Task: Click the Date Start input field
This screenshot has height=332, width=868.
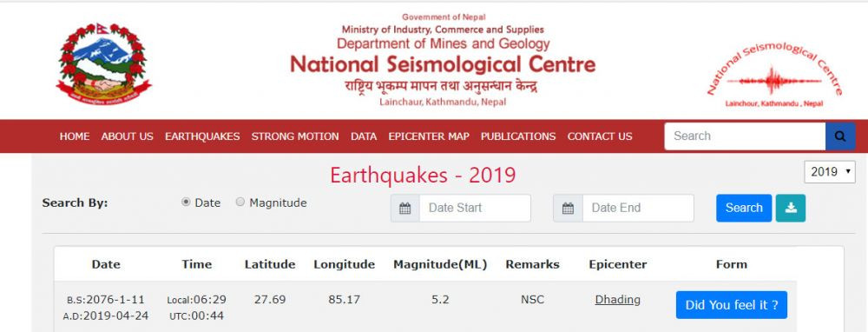Action: coord(475,209)
